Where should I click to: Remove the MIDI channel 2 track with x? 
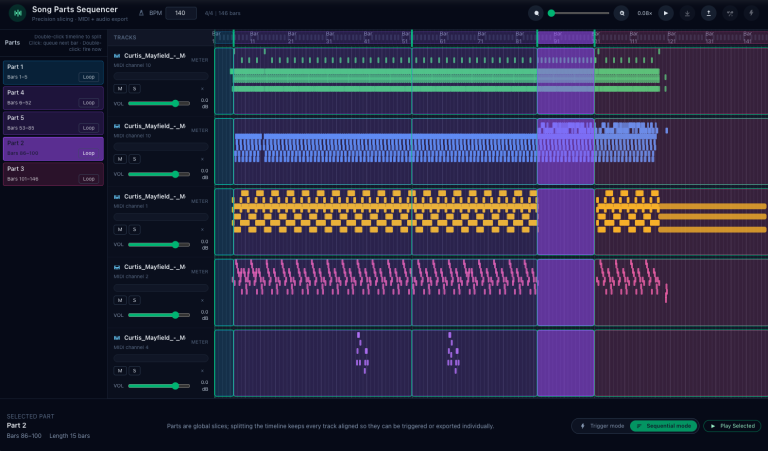[x=202, y=300]
